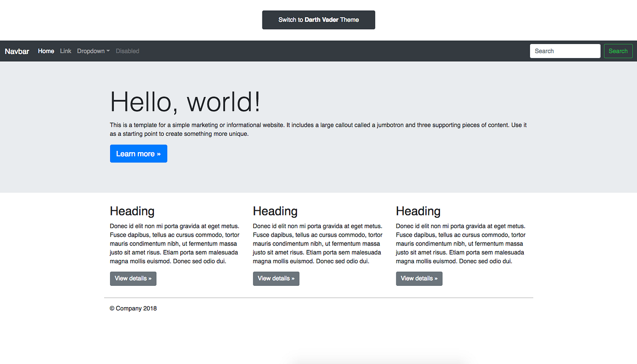Click View details under the first Heading

[x=133, y=279]
